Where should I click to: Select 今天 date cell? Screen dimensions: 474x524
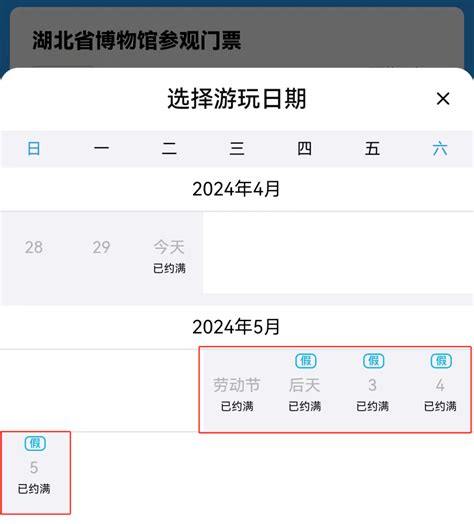pyautogui.click(x=169, y=254)
